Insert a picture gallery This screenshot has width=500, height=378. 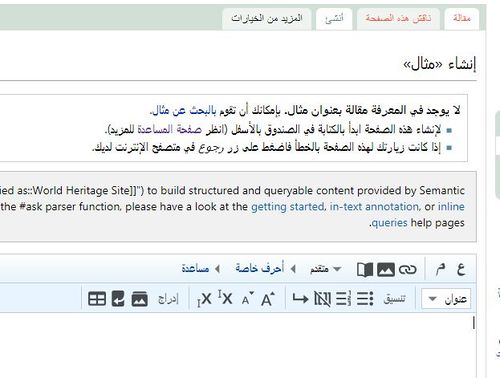[140, 299]
